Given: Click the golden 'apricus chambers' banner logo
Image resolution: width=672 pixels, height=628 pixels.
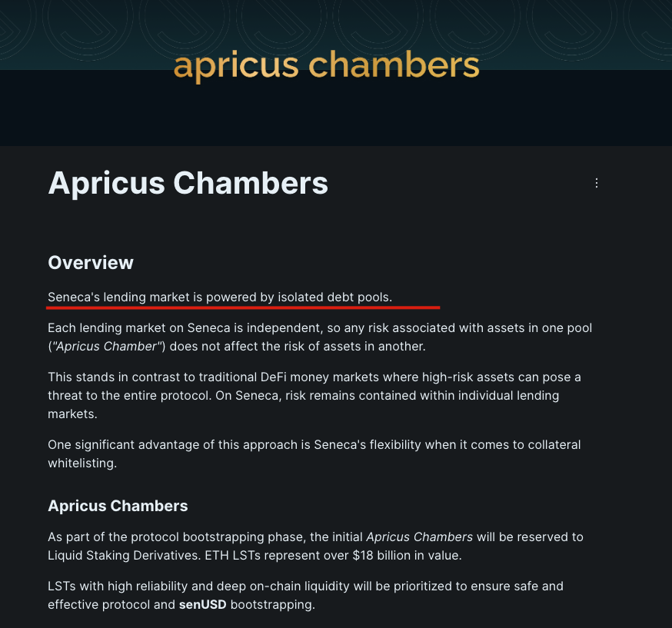Looking at the screenshot, I should pos(327,66).
